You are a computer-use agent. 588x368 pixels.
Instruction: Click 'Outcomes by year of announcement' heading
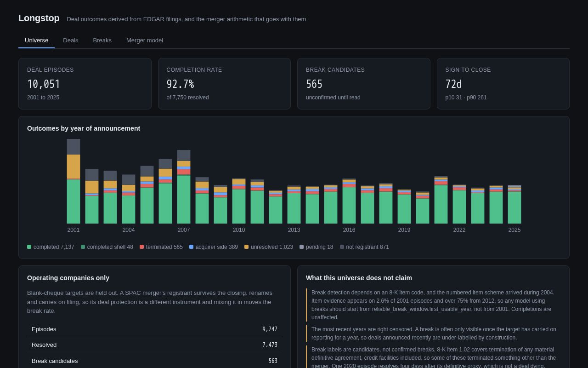pos(84,128)
